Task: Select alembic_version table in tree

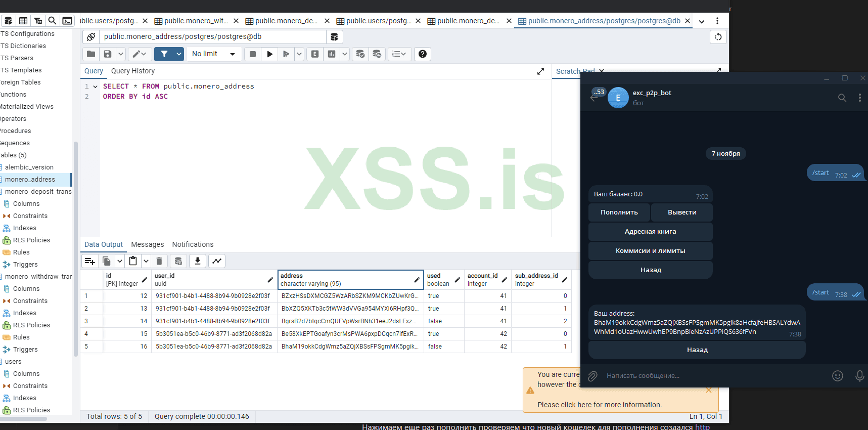Action: coord(29,167)
